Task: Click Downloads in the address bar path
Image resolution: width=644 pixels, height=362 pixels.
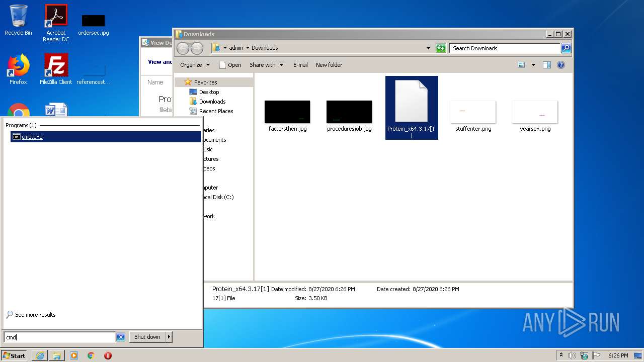Action: (x=265, y=48)
